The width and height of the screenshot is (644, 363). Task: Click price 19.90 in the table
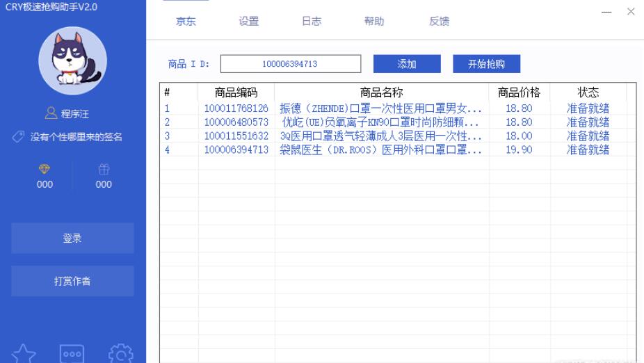519,150
